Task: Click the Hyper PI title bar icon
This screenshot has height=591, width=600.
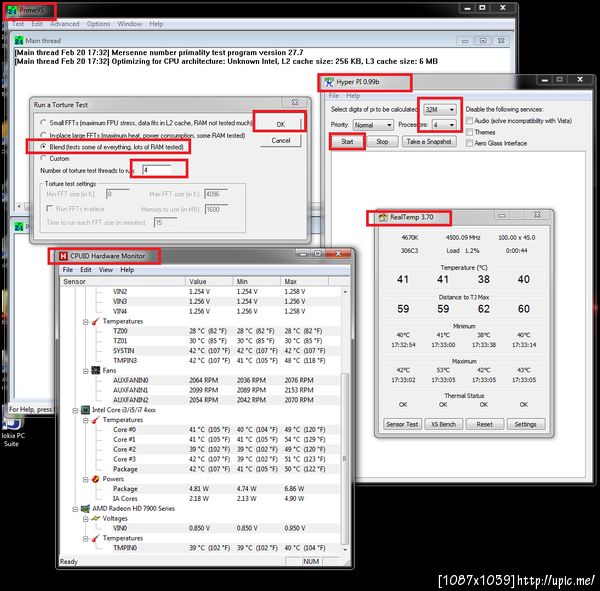Action: click(329, 82)
